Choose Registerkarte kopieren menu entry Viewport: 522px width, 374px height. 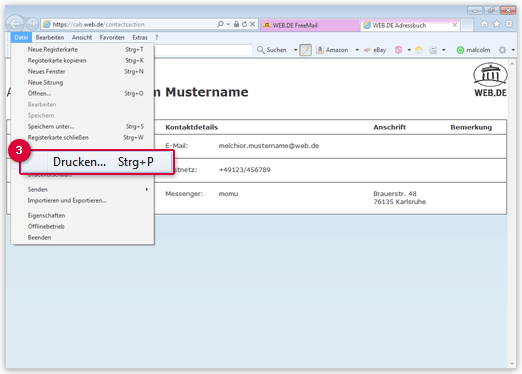click(83, 60)
